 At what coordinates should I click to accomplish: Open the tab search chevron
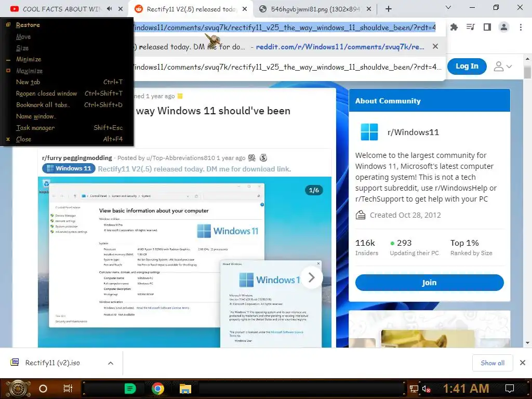(448, 7)
